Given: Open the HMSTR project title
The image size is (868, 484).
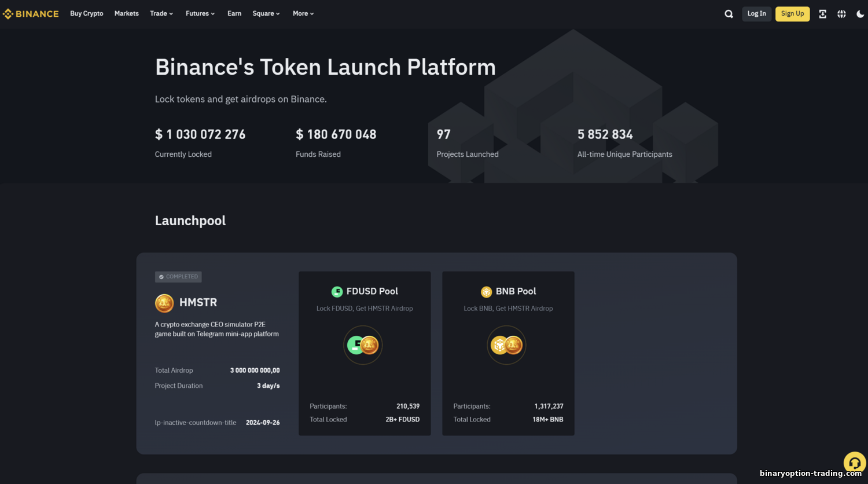Looking at the screenshot, I should click(198, 303).
